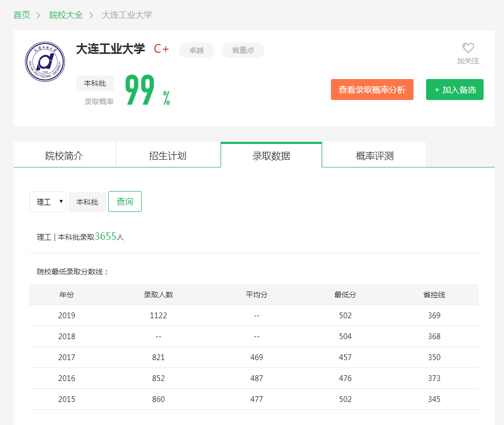
Task: Select the 2015 row year cell
Action: pos(66,399)
